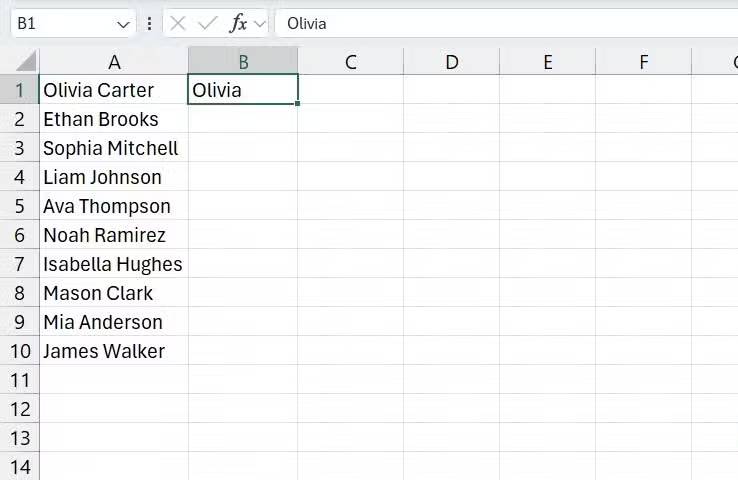Select cell B1 containing Olivia
Screen dimensions: 738x480
click(243, 90)
